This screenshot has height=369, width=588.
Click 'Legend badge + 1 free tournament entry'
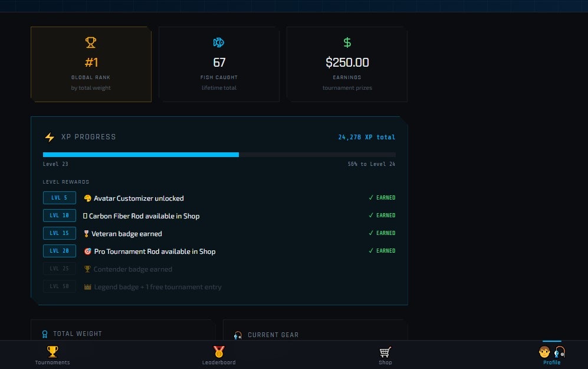(158, 287)
